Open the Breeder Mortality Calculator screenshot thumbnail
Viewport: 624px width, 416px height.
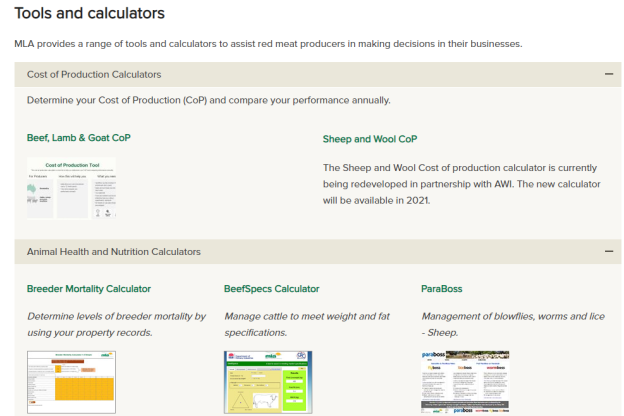71,382
